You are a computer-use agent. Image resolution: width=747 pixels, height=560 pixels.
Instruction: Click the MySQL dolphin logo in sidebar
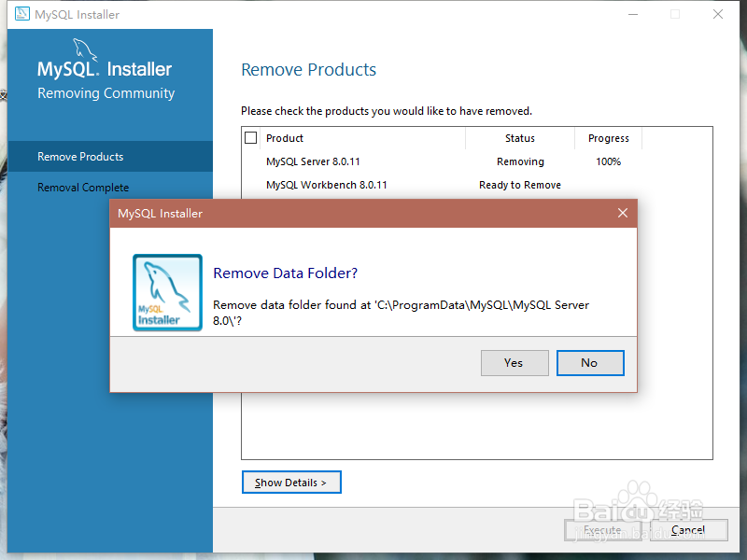tap(85, 49)
